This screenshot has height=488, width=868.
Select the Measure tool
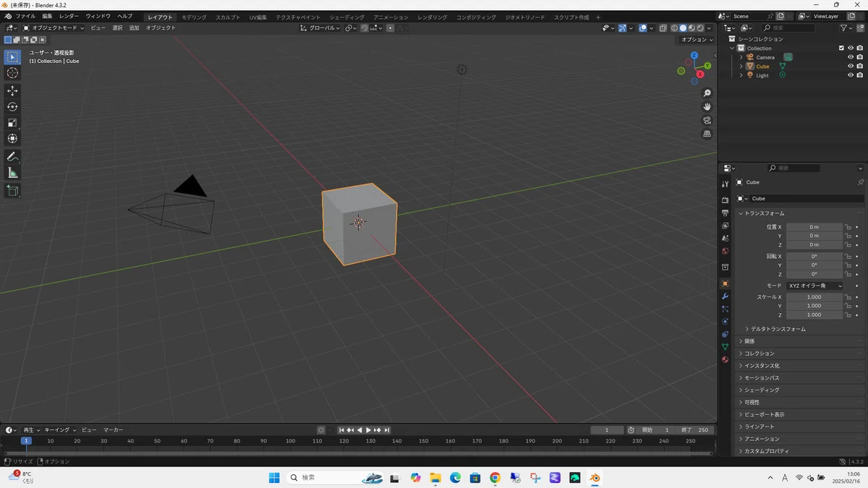pyautogui.click(x=12, y=173)
